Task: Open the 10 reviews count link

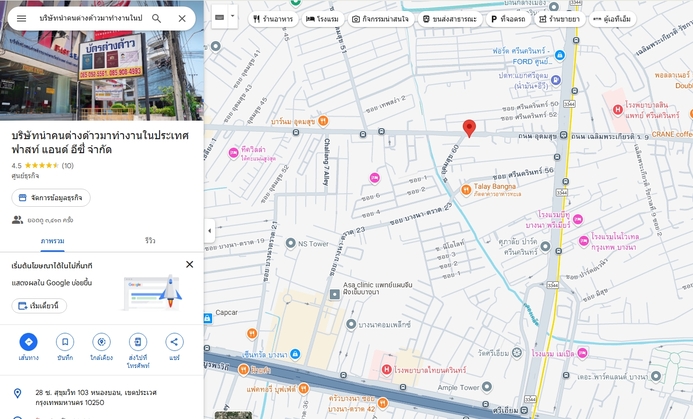Action: (x=68, y=166)
